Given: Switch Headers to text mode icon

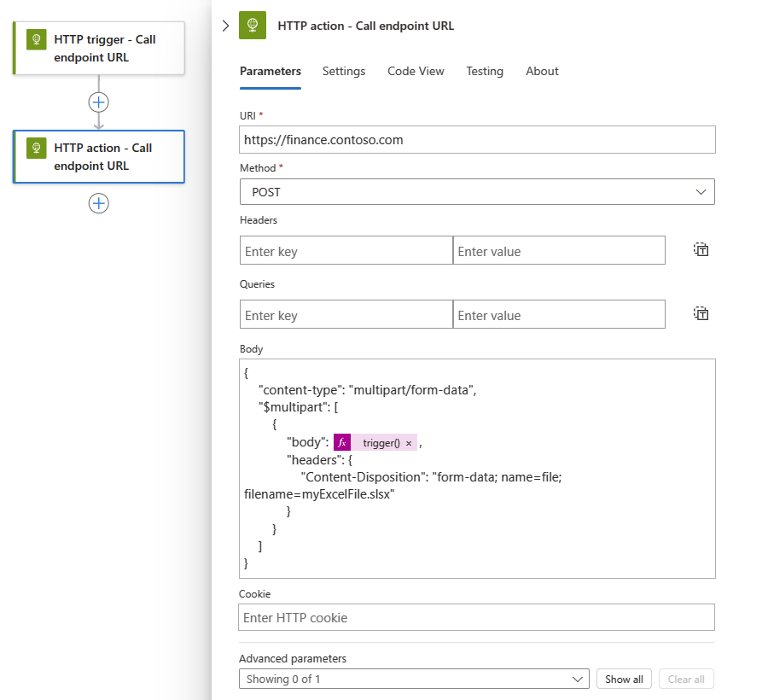Looking at the screenshot, I should click(x=701, y=250).
